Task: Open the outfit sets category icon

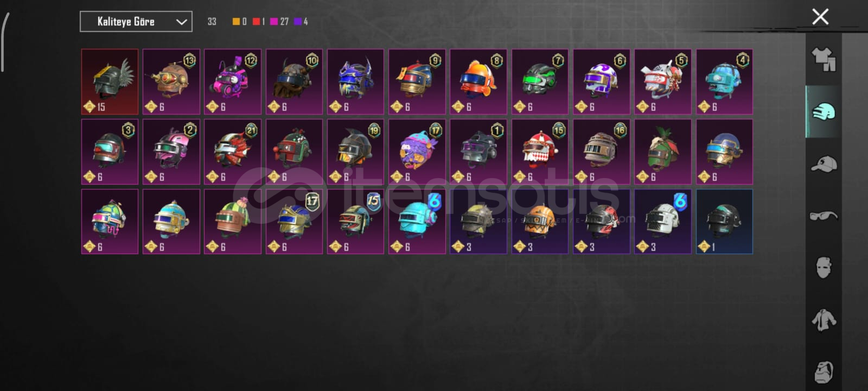Action: tap(824, 60)
